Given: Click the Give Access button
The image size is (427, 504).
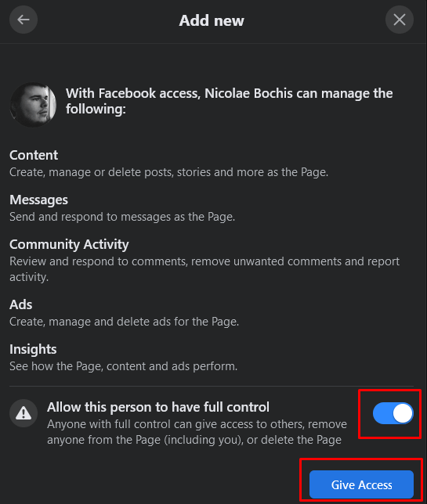Looking at the screenshot, I should 361,484.
